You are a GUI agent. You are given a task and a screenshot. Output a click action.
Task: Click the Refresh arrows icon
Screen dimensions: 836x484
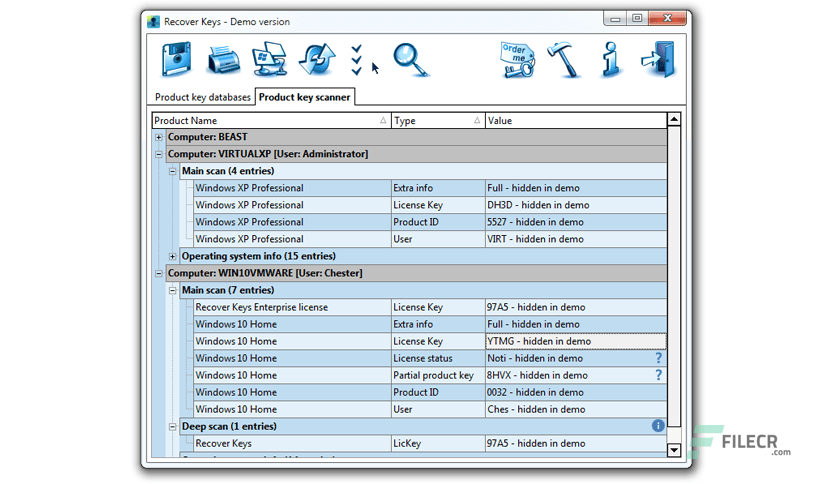click(x=317, y=59)
